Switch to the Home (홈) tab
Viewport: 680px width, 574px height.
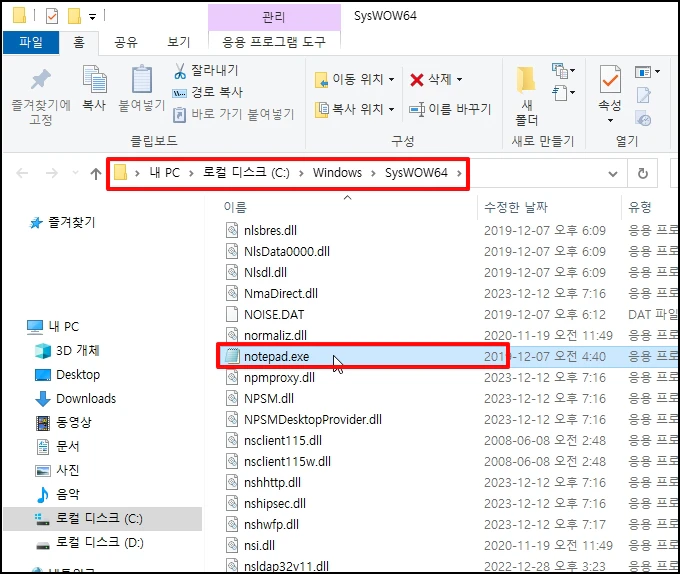click(x=79, y=42)
